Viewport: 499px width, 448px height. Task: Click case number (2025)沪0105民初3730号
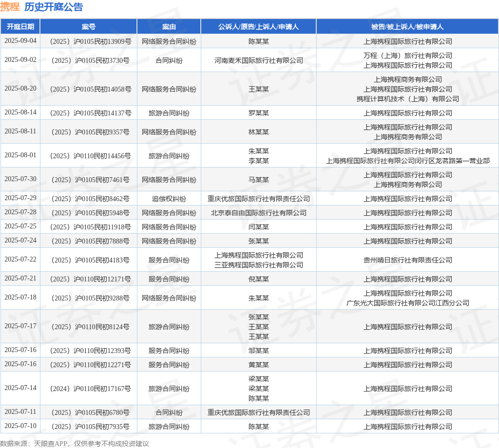pyautogui.click(x=91, y=60)
